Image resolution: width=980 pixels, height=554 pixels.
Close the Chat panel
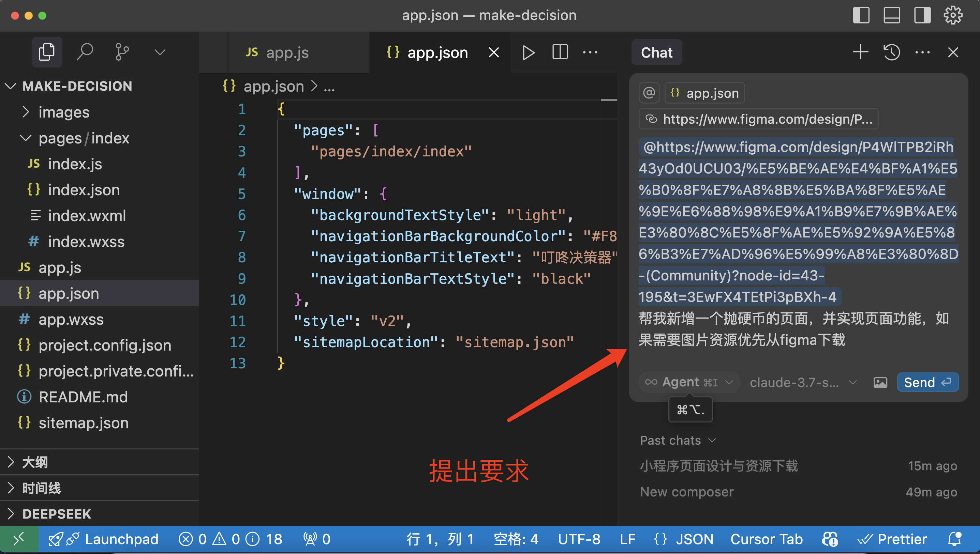tap(953, 52)
